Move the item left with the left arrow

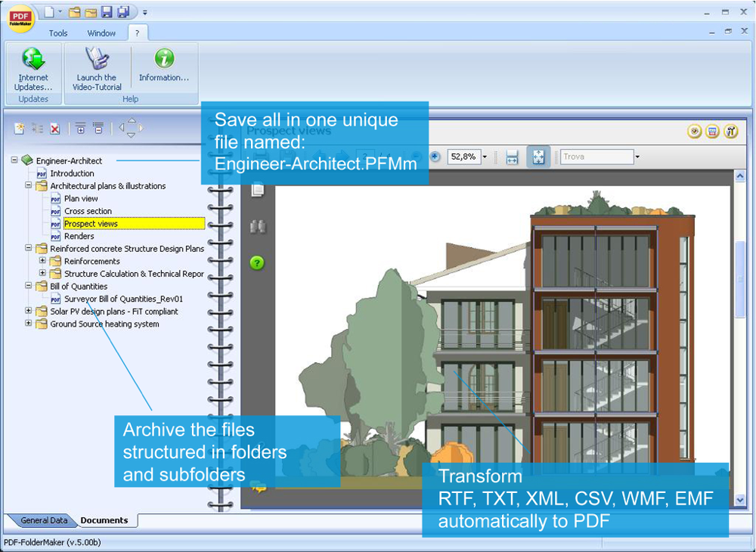(x=122, y=128)
